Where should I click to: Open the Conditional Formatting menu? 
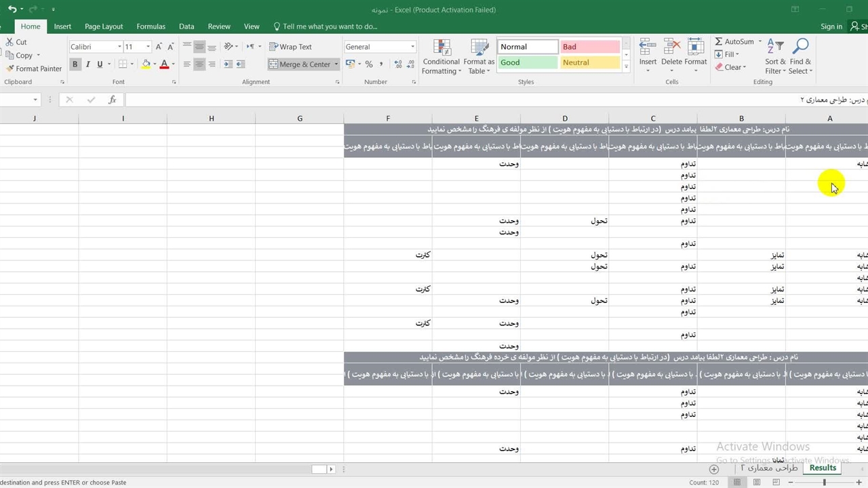coord(441,57)
